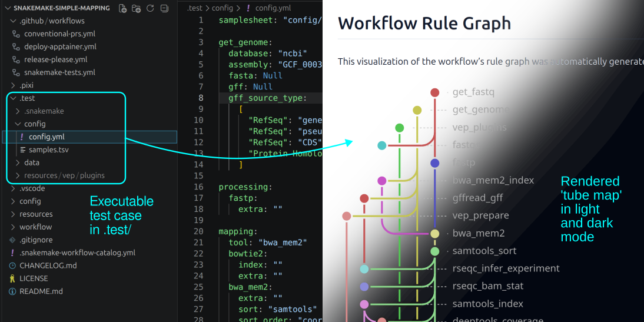
Task: Click the key icon beside LICENSE
Action: [x=12, y=278]
